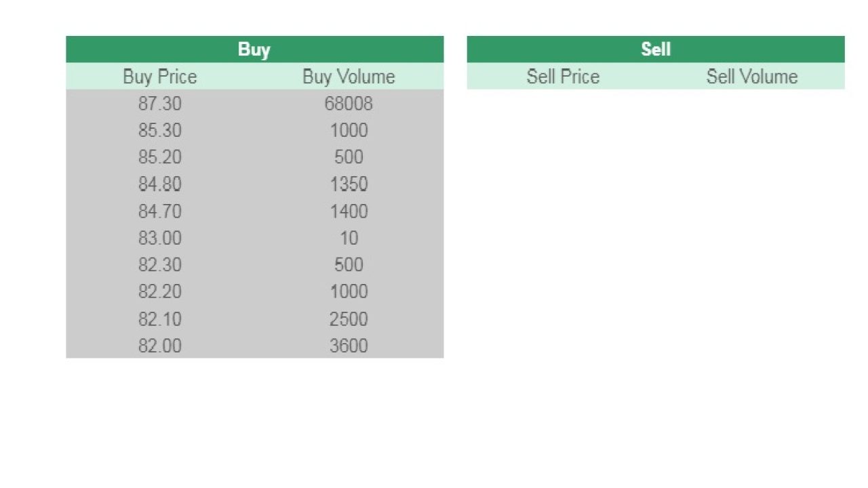Click the 3600 buy volume cell
The image size is (868, 488).
click(349, 346)
